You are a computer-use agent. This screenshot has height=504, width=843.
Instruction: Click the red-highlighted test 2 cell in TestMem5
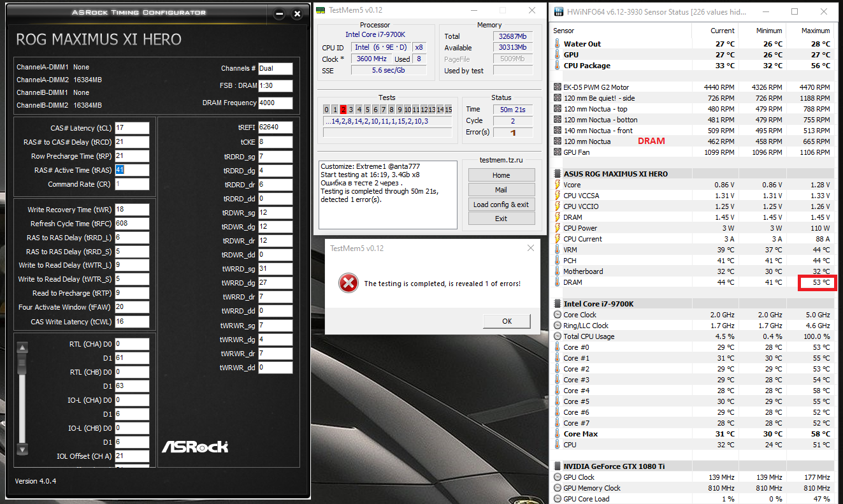tap(343, 110)
